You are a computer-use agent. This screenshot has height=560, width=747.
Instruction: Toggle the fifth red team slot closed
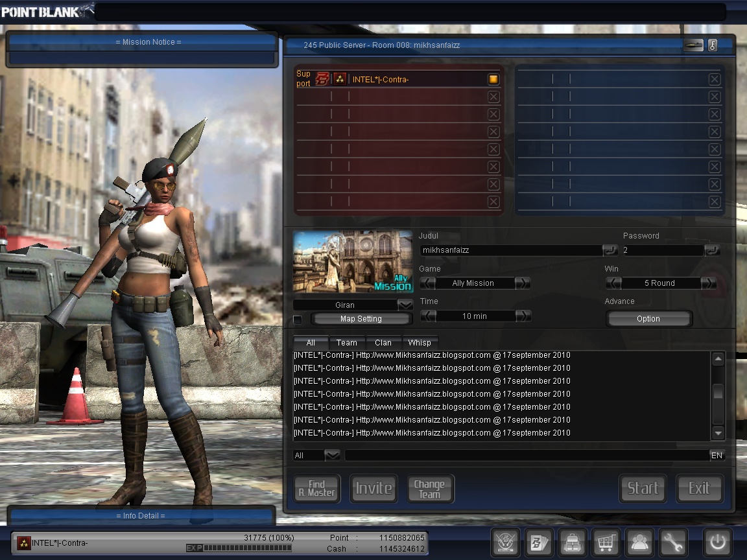coord(493,149)
